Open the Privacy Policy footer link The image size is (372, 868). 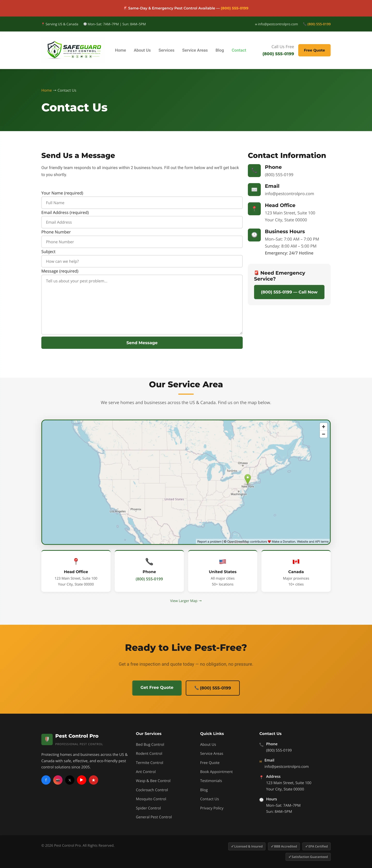(212, 808)
